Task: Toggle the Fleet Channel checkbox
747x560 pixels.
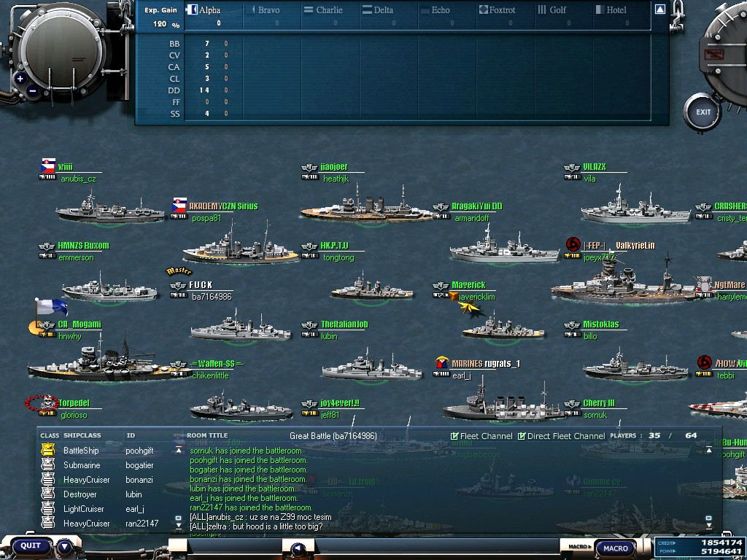Action: 454,436
